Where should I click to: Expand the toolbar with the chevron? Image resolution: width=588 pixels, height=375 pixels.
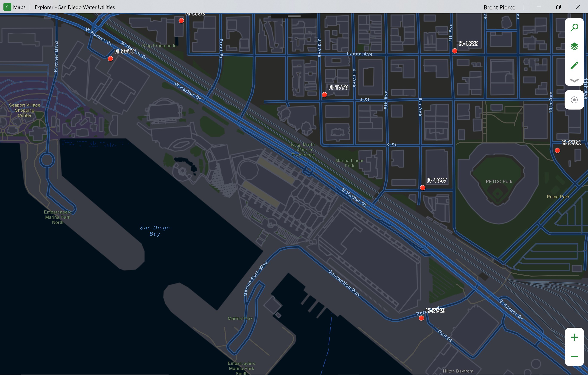(574, 80)
